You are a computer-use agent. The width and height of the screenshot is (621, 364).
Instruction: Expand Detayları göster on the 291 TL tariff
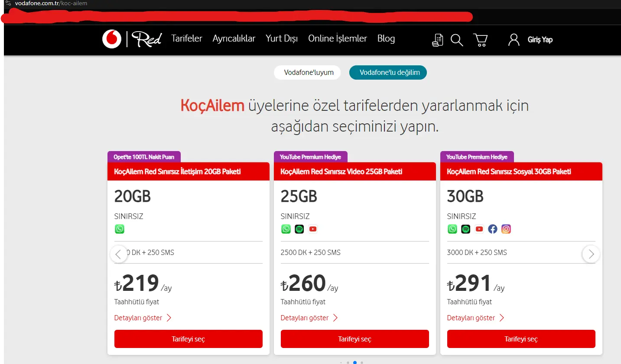coord(475,318)
